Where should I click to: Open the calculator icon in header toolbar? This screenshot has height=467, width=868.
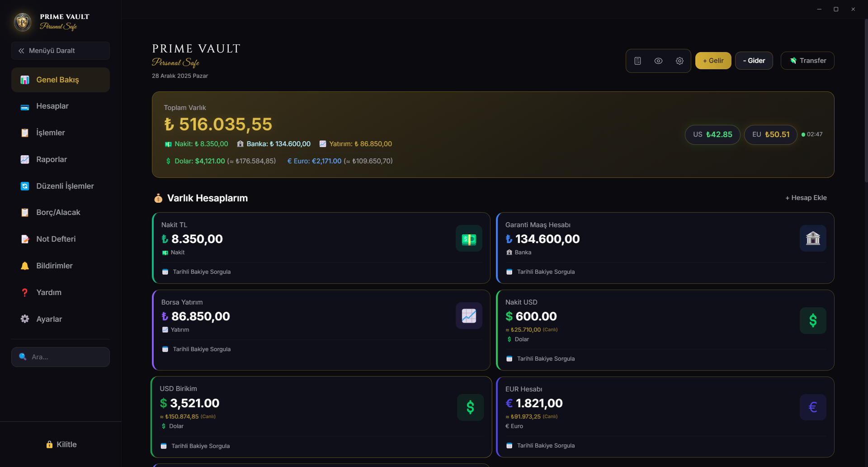point(637,61)
